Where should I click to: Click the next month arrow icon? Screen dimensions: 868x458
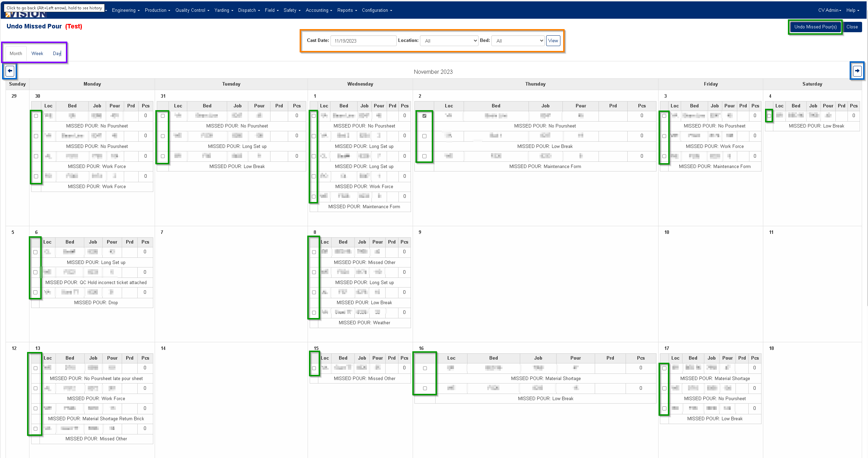coord(857,71)
